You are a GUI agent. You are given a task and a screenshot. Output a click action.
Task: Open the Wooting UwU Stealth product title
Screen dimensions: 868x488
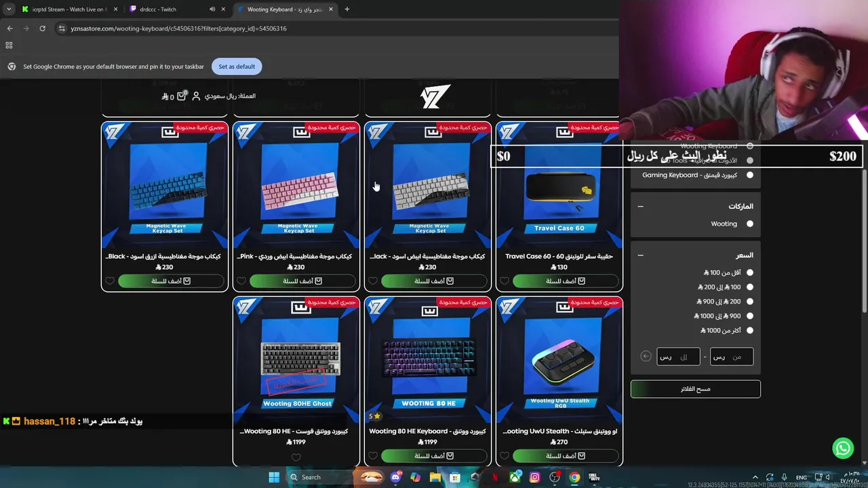click(x=560, y=431)
